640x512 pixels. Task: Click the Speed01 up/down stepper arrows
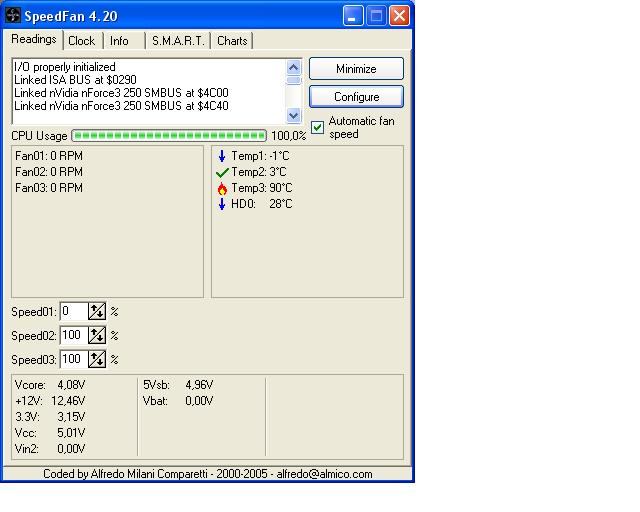[97, 312]
